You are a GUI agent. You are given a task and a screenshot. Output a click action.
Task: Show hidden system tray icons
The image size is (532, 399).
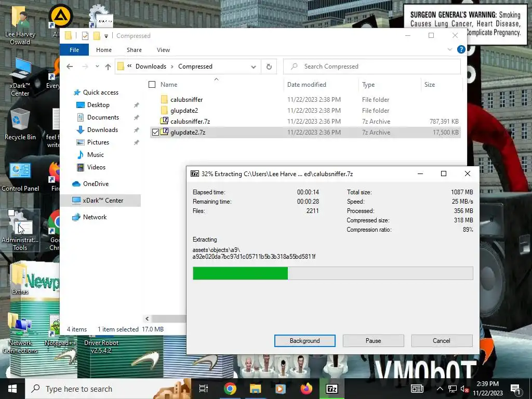click(440, 389)
